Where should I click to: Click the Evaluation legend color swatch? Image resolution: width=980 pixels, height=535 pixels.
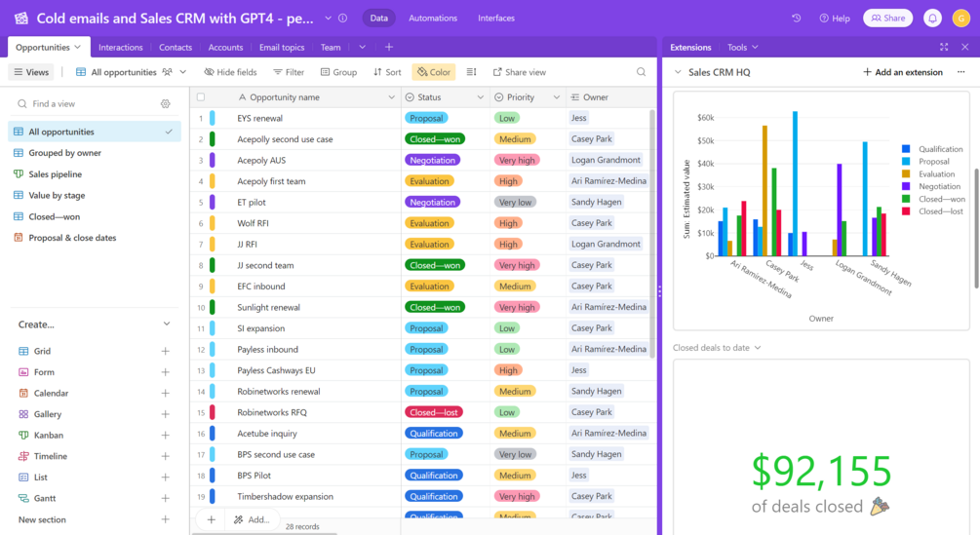[x=906, y=174]
